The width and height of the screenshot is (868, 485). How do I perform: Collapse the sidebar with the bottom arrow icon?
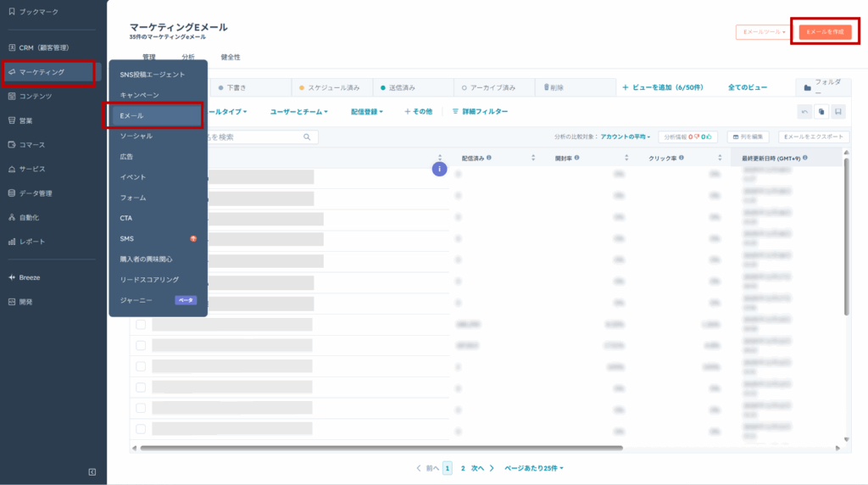(x=92, y=471)
